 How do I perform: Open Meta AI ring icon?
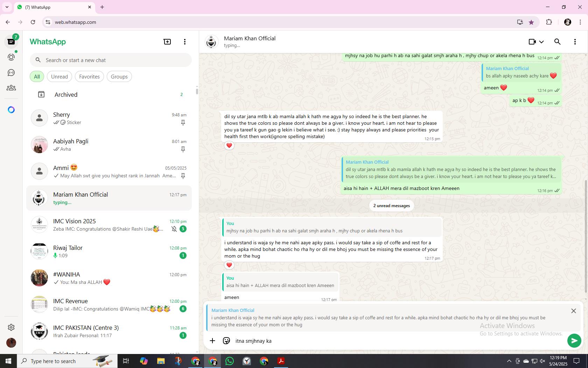coord(11,110)
